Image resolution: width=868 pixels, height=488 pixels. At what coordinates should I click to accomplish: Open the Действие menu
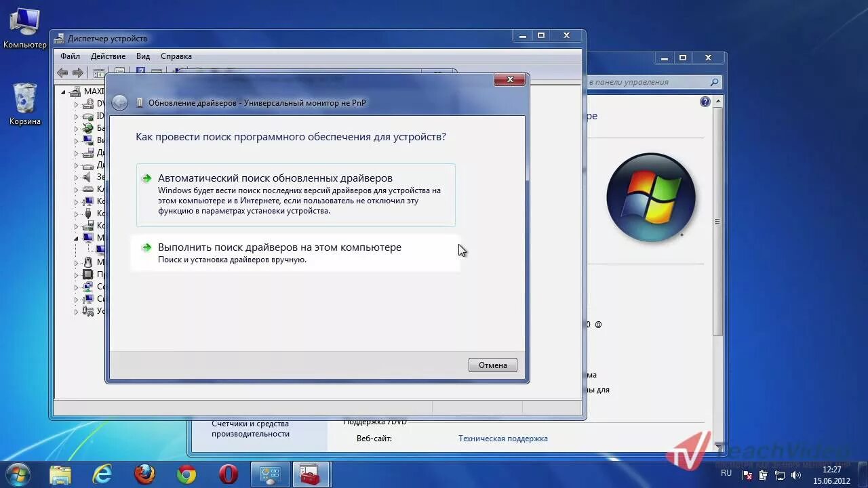coord(108,56)
